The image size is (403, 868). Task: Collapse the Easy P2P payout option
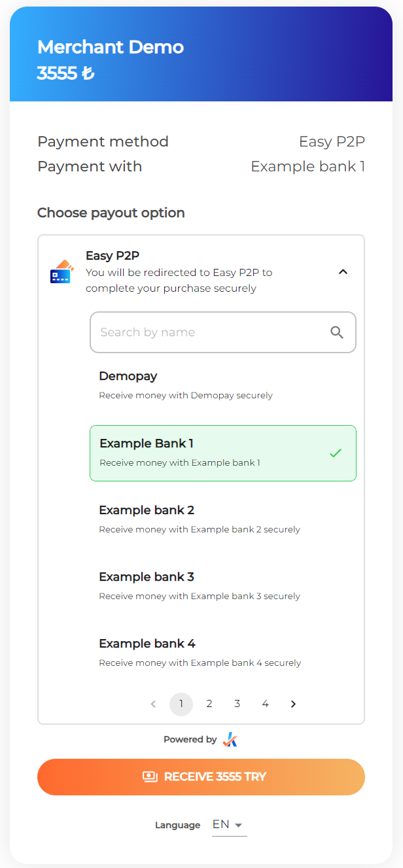(x=343, y=271)
